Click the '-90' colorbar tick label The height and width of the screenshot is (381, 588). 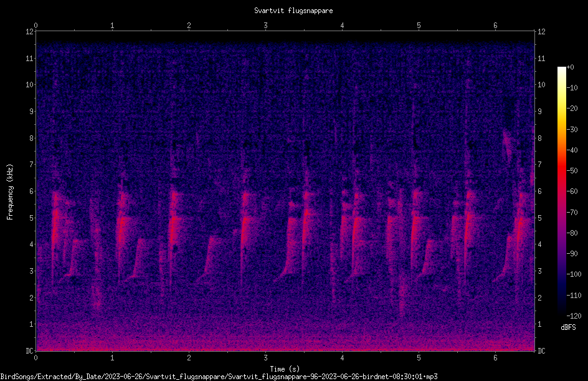[x=572, y=254]
